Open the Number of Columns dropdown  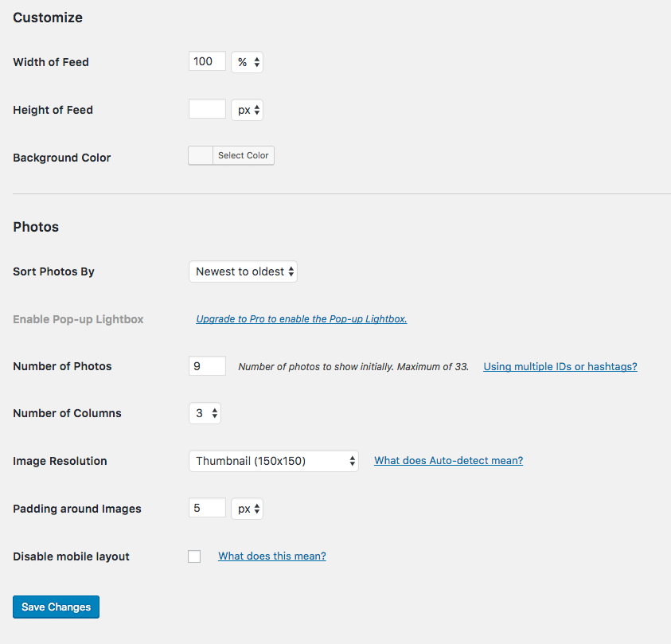pos(205,413)
